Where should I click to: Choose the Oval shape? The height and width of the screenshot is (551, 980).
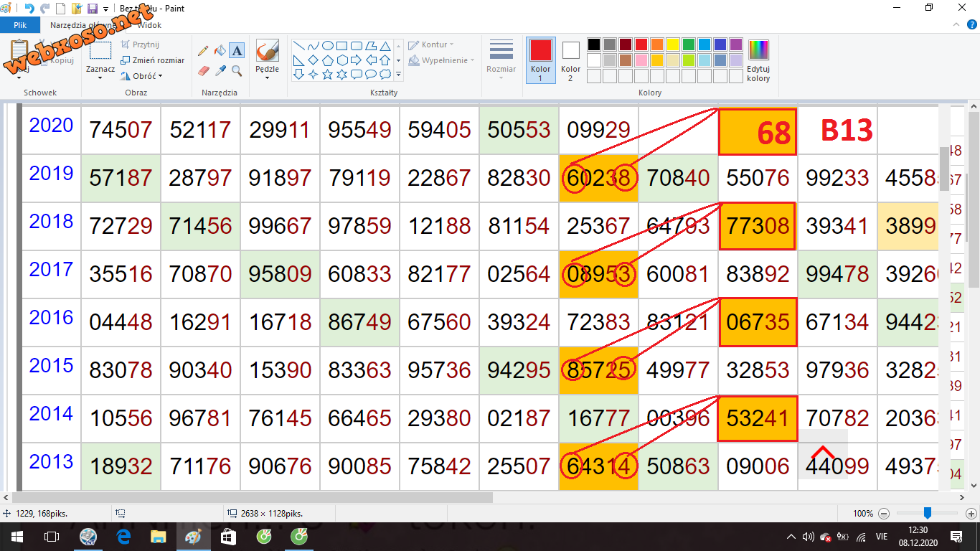pos(327,45)
